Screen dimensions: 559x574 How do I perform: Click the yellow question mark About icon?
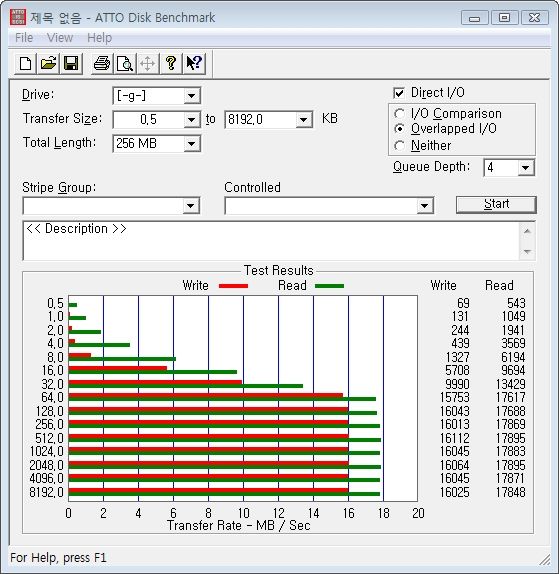pyautogui.click(x=171, y=64)
